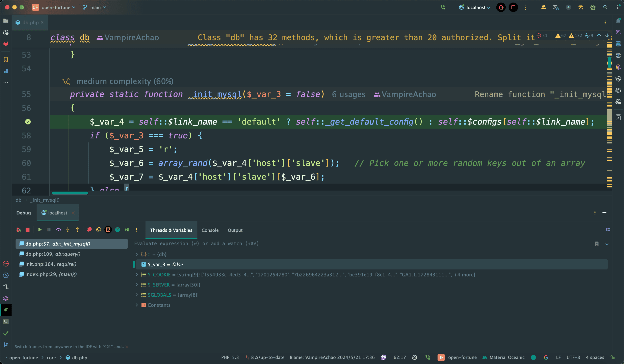624x364 pixels.
Task: Expand the $_SERVER array node
Action: coord(137,285)
